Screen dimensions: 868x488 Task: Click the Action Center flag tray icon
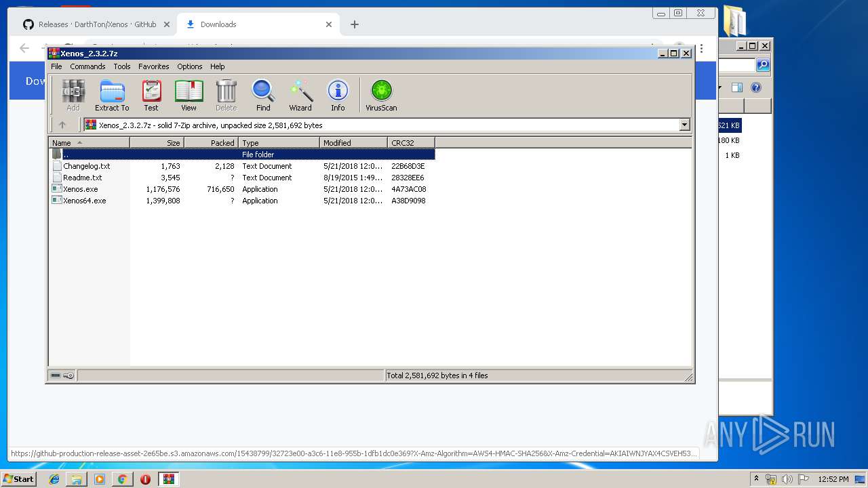tap(802, 479)
